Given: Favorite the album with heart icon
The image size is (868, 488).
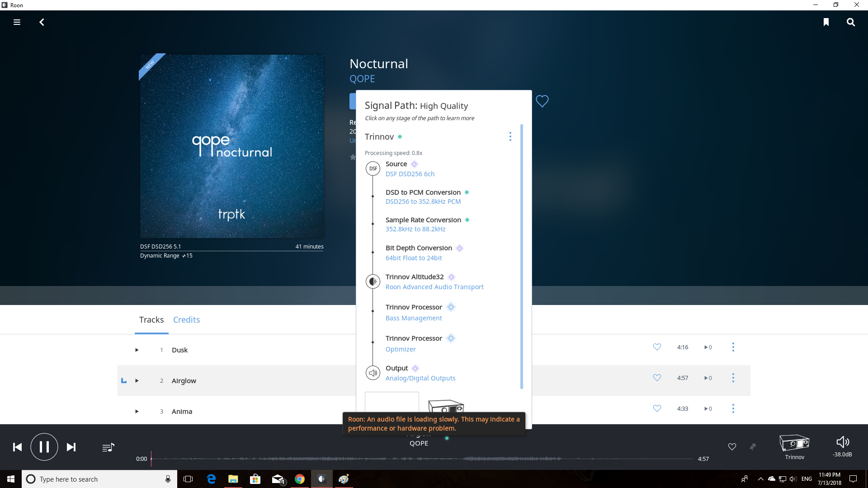Looking at the screenshot, I should 542,101.
